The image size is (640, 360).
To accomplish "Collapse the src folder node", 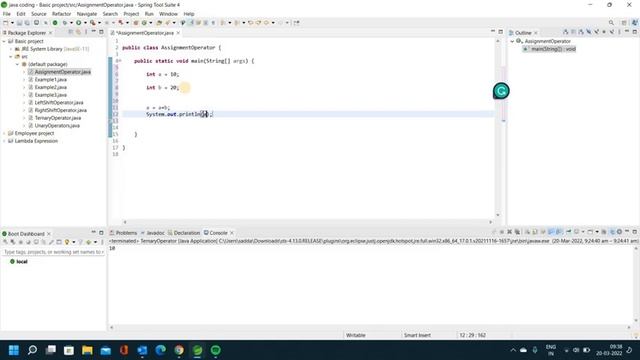I will coord(11,57).
